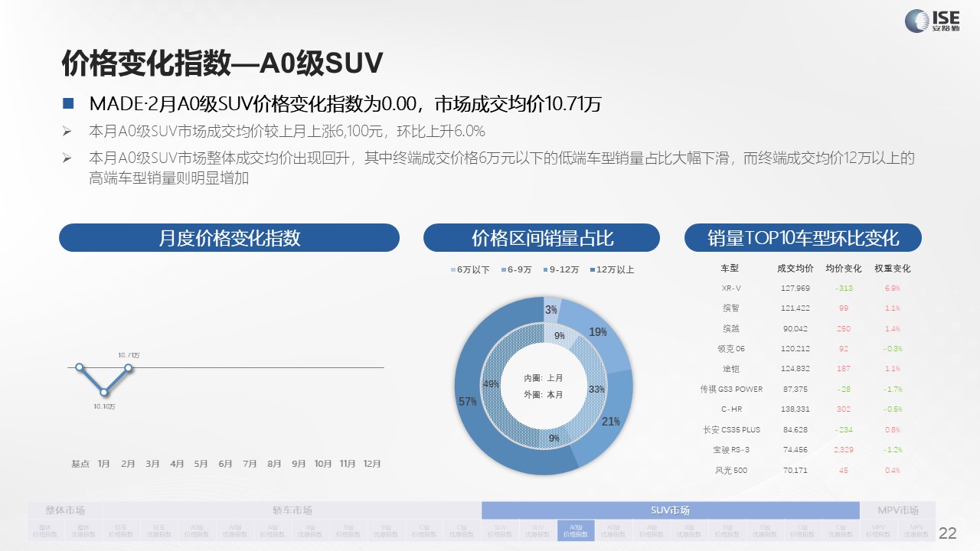The image size is (980, 551).
Task: Click the 均价变化 column header
Action: (844, 269)
